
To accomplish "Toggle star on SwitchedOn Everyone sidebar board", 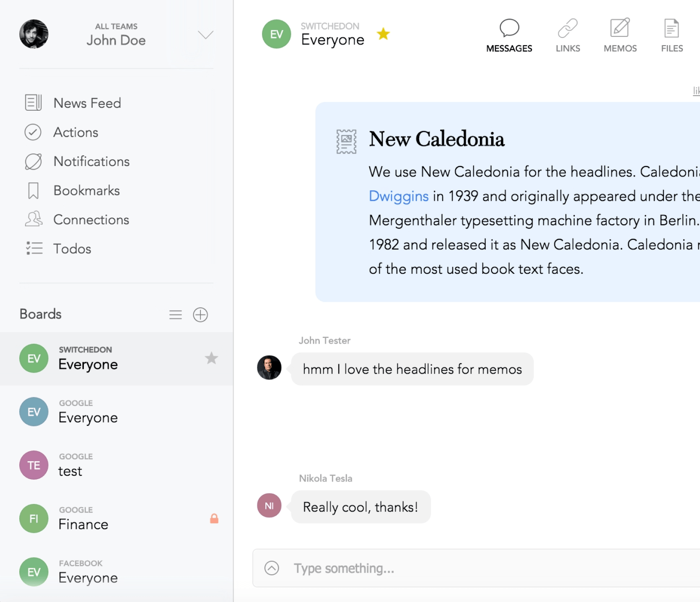I will 211,358.
